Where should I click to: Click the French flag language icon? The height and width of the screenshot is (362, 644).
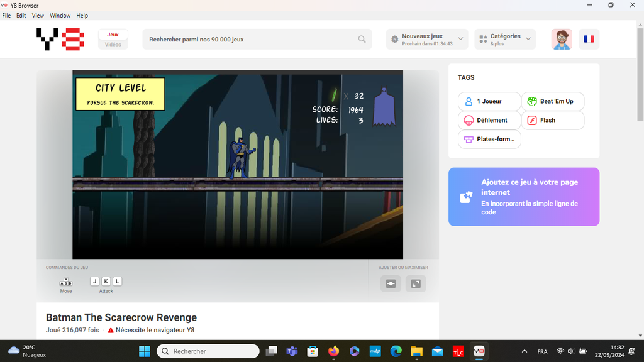click(x=589, y=39)
